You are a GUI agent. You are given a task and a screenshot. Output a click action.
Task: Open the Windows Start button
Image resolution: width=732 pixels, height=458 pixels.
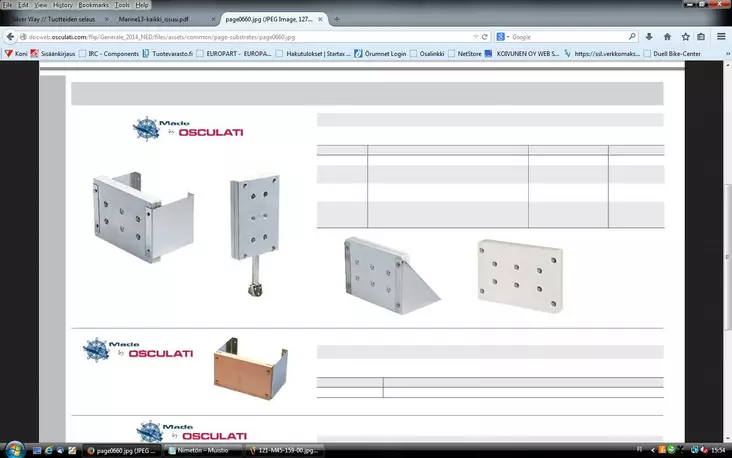click(14, 450)
